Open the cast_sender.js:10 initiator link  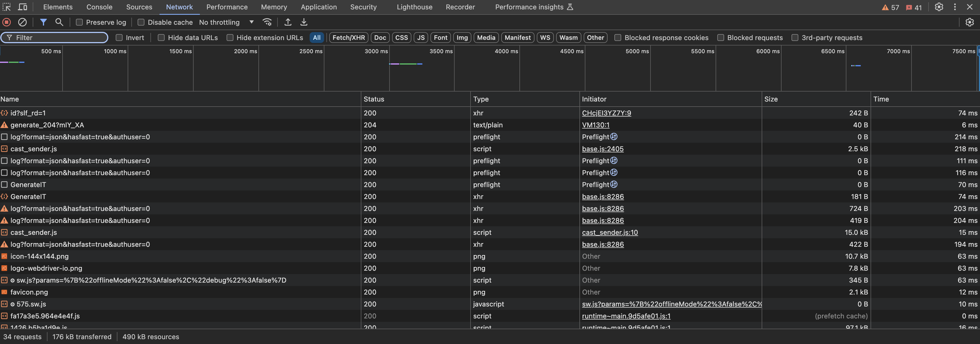pyautogui.click(x=610, y=232)
